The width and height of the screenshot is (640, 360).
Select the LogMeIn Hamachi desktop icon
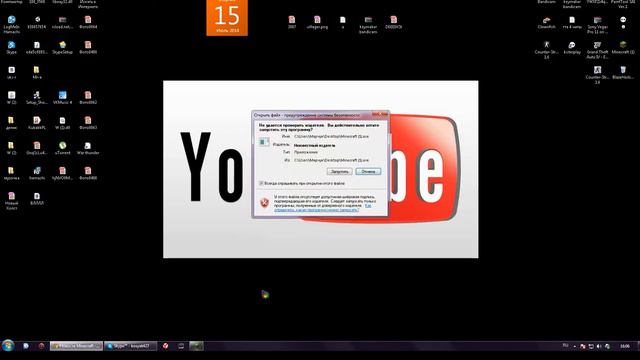tap(11, 24)
